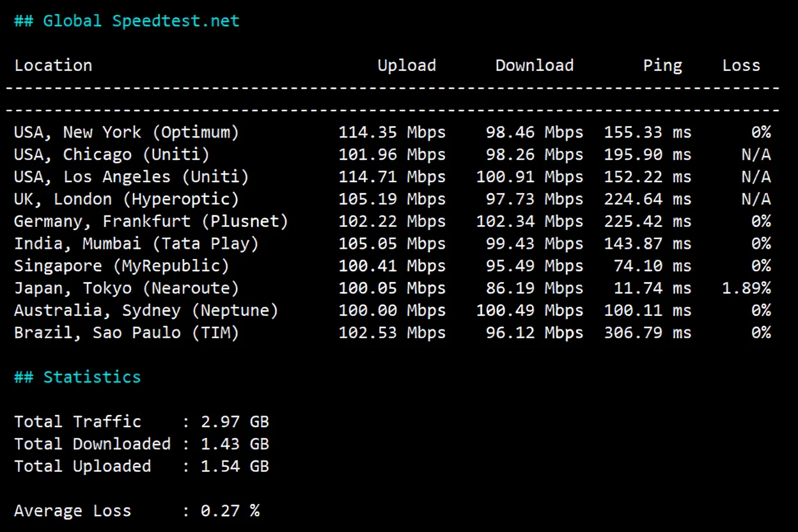Click the Total Uploaded 1.54 GB value
This screenshot has height=532, width=798.
[x=235, y=466]
